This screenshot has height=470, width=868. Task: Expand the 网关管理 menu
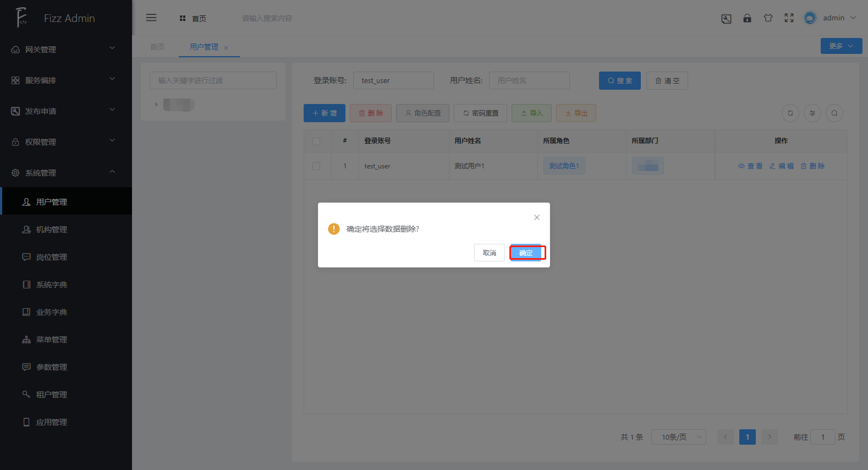coord(66,50)
